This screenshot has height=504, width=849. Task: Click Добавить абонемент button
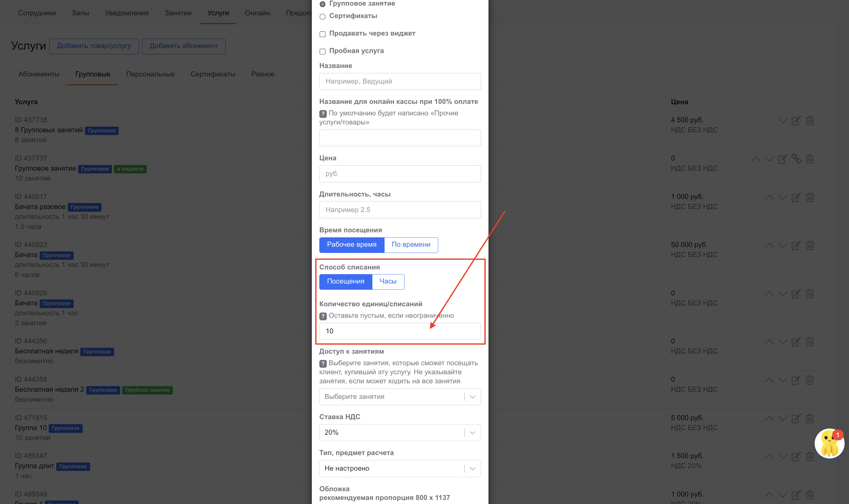tap(184, 46)
